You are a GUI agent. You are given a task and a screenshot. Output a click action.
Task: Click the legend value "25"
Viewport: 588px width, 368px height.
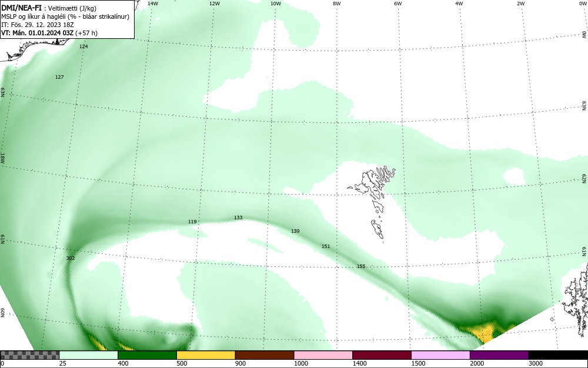point(63,363)
